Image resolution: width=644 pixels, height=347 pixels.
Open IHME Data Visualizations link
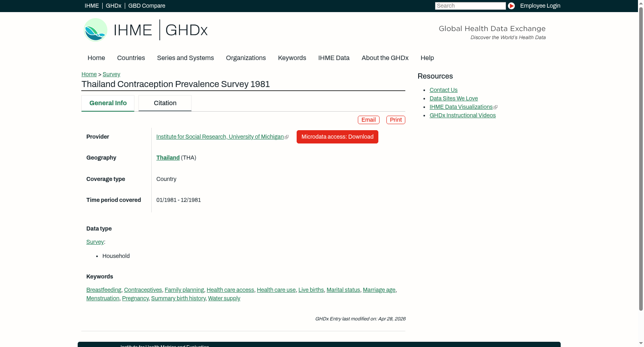coord(461,107)
